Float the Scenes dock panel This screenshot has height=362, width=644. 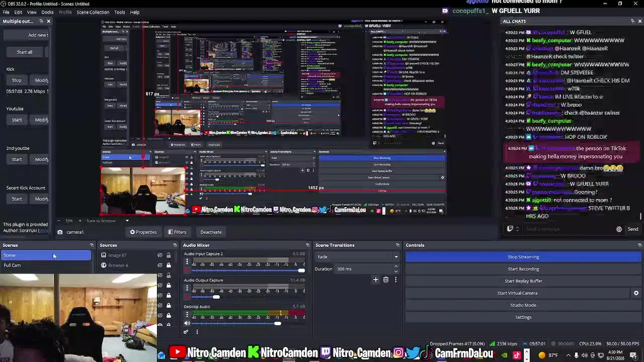pyautogui.click(x=92, y=245)
